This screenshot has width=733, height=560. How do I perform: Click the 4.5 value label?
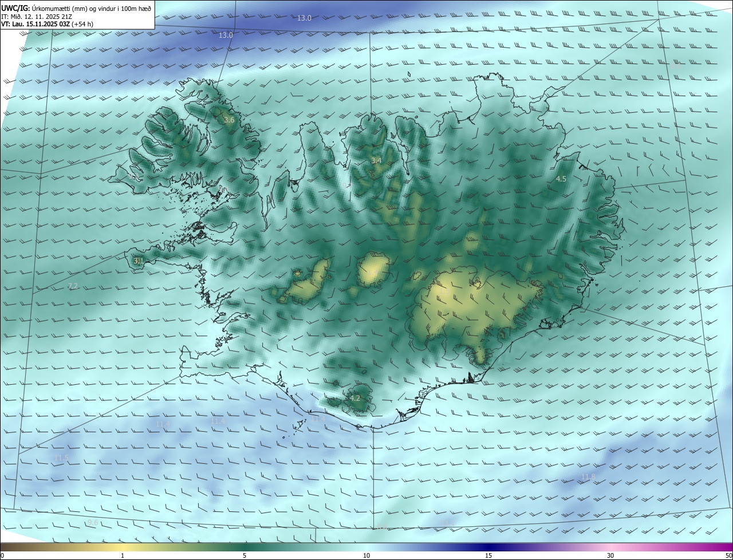tap(561, 179)
